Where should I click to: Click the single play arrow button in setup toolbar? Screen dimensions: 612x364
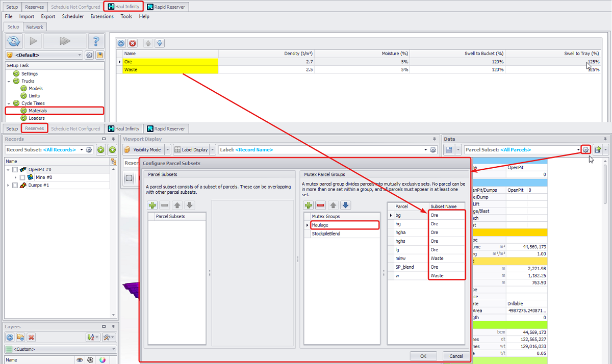pyautogui.click(x=33, y=41)
